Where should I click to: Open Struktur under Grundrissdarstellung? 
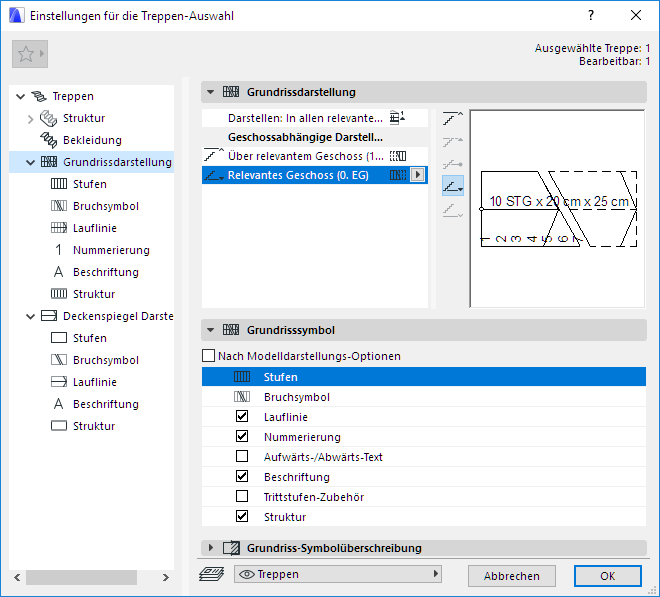click(x=94, y=294)
